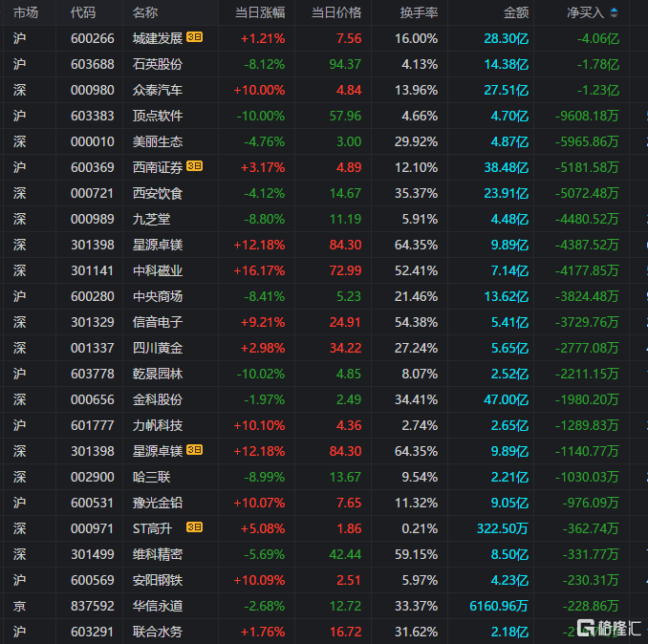Sort by the 当日涨幅 column header
The width and height of the screenshot is (648, 644).
click(260, 12)
